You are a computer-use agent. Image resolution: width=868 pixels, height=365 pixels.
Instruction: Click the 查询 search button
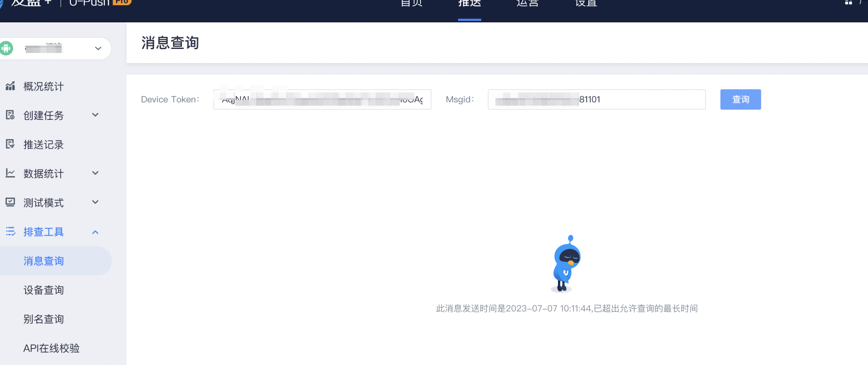[x=740, y=99]
